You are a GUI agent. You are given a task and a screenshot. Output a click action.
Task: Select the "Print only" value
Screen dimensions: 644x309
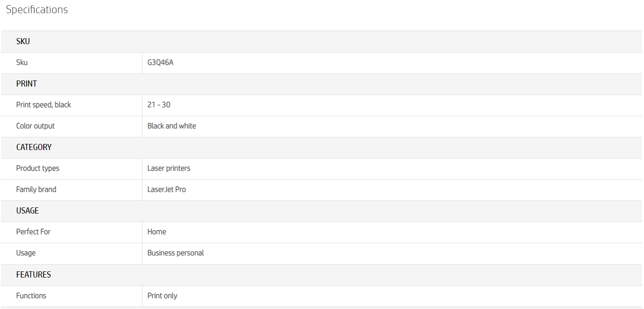pyautogui.click(x=162, y=296)
